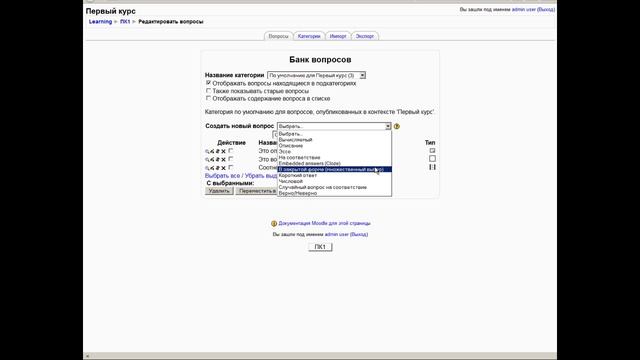Delete the question in the 'Это во' row
Screen dimensions: 640x360
point(223,160)
